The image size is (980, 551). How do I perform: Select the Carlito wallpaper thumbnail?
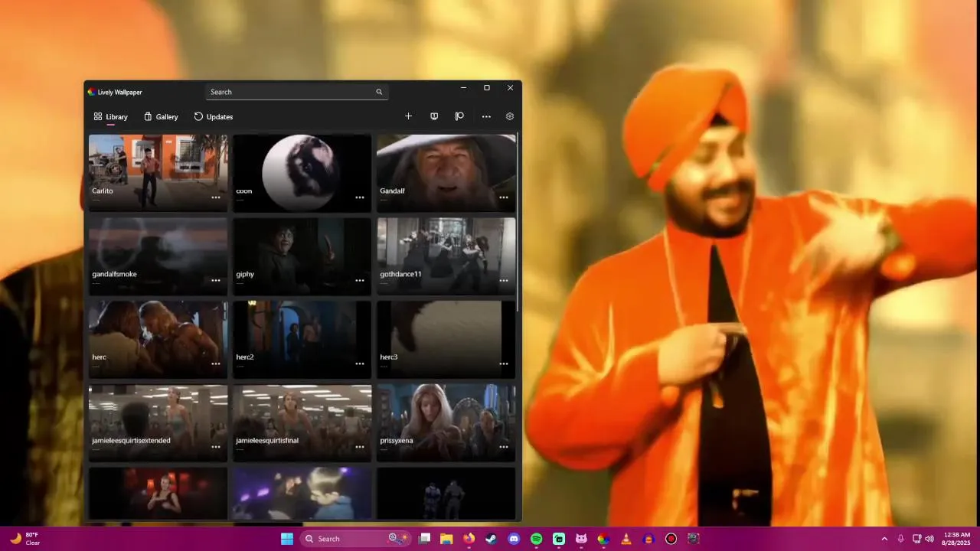tap(158, 172)
